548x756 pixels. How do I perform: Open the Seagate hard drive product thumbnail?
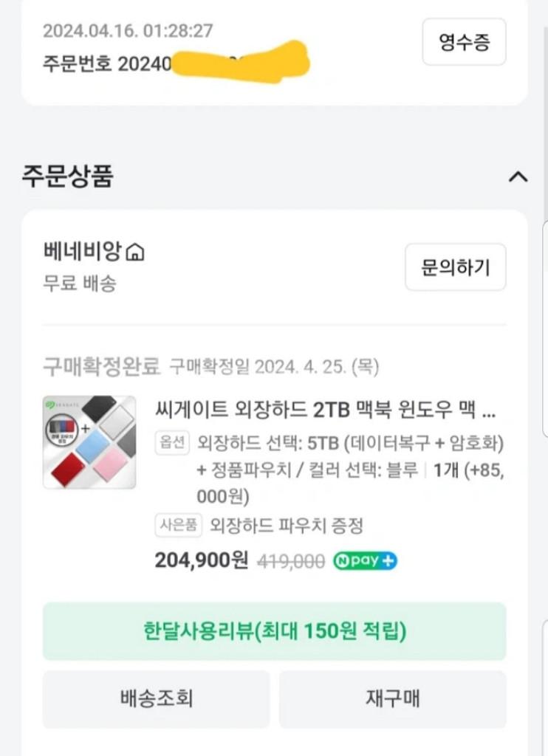(89, 442)
